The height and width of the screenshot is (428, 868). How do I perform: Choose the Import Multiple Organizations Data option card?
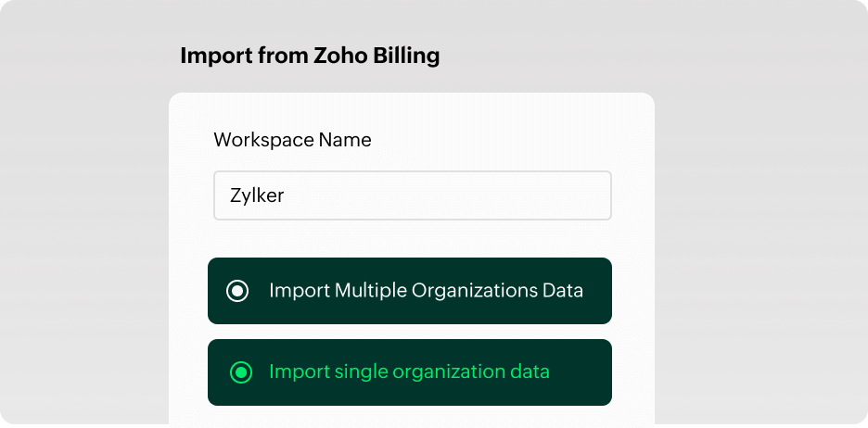pos(409,291)
